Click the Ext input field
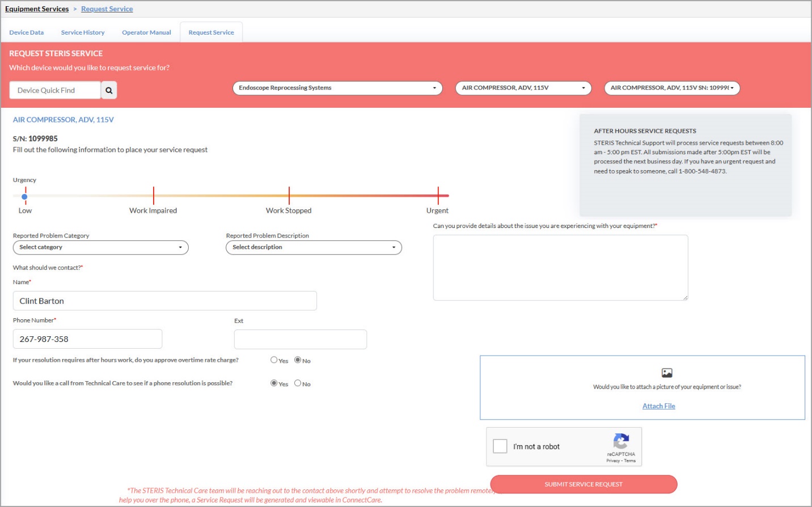 pos(301,339)
